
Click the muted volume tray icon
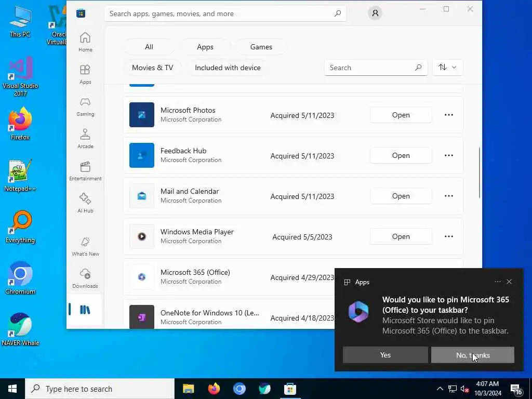pos(464,389)
